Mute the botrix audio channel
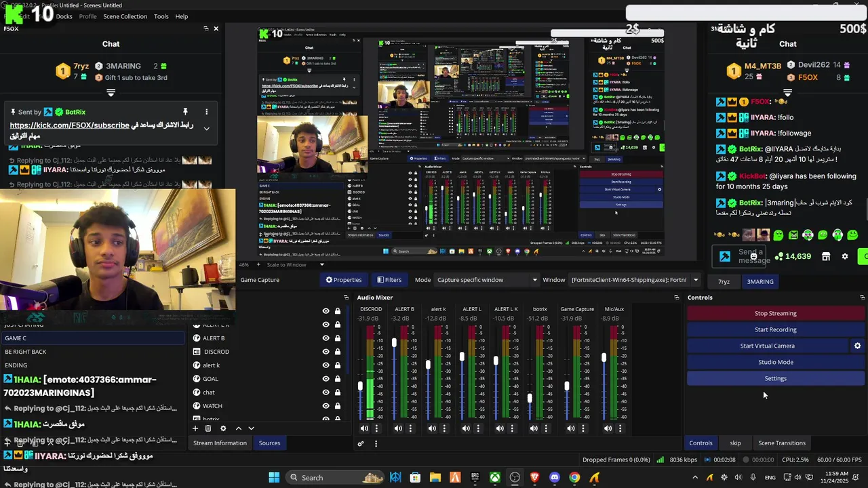 coord(534,428)
